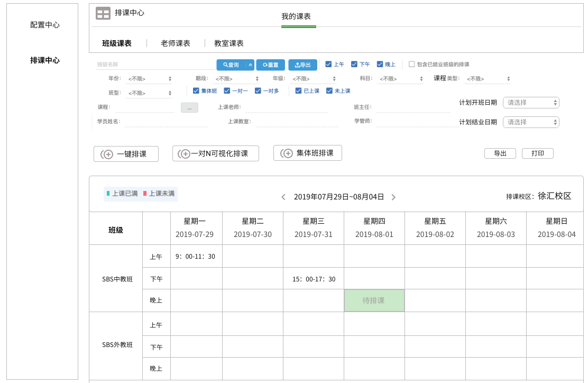Click the 15:00-17:30 Wednesday session
588x383 pixels.
314,279
